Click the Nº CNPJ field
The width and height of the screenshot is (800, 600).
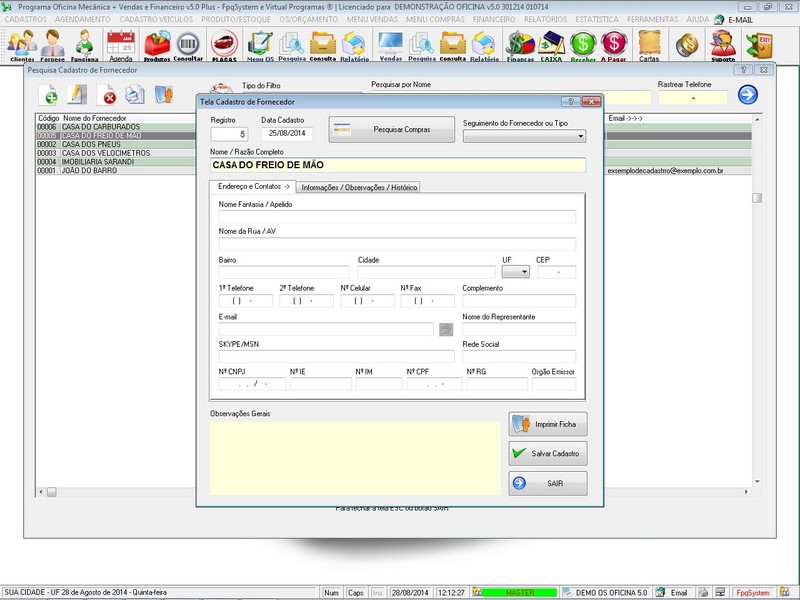[252, 384]
